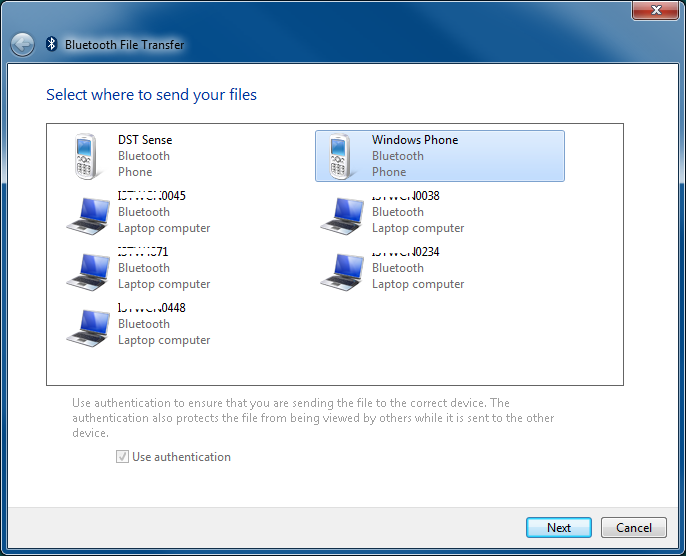Viewport: 686px width, 556px height.
Task: Click the laptop icon ending in 0234
Action: coord(342,272)
